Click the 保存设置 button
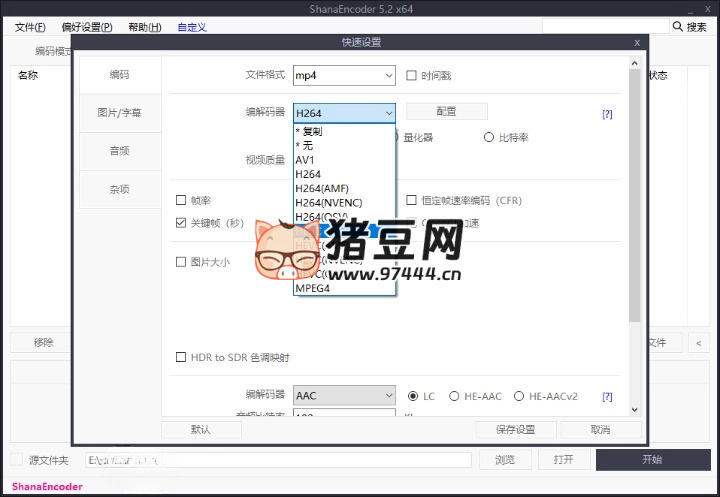 515,429
